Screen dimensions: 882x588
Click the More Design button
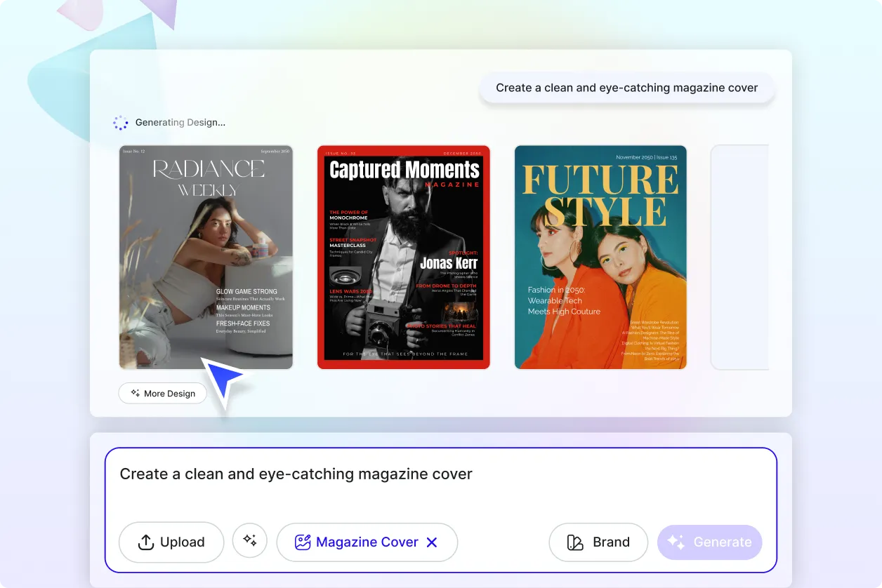(162, 394)
